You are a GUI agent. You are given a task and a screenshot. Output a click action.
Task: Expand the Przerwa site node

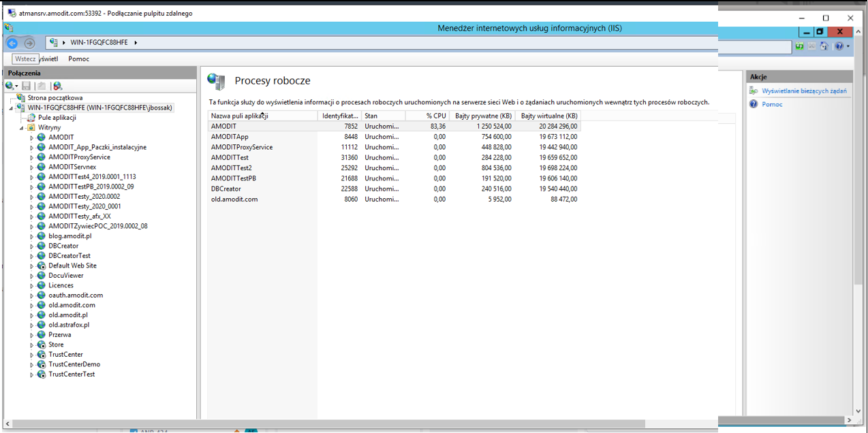[31, 335]
